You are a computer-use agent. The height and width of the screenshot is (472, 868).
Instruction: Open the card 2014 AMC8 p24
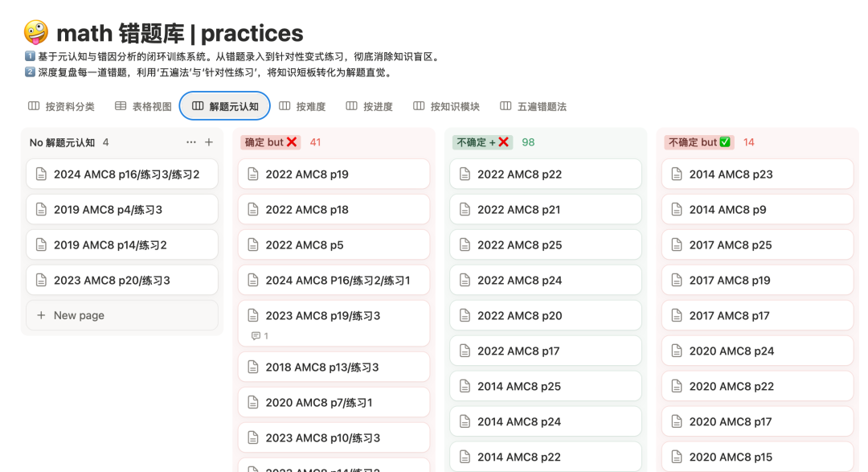click(546, 421)
